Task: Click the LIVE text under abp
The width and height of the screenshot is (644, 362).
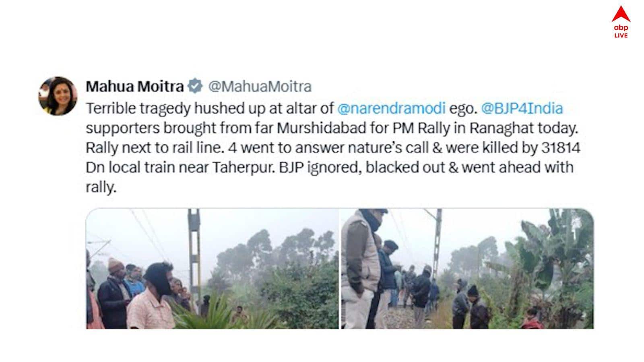Action: 621,35
